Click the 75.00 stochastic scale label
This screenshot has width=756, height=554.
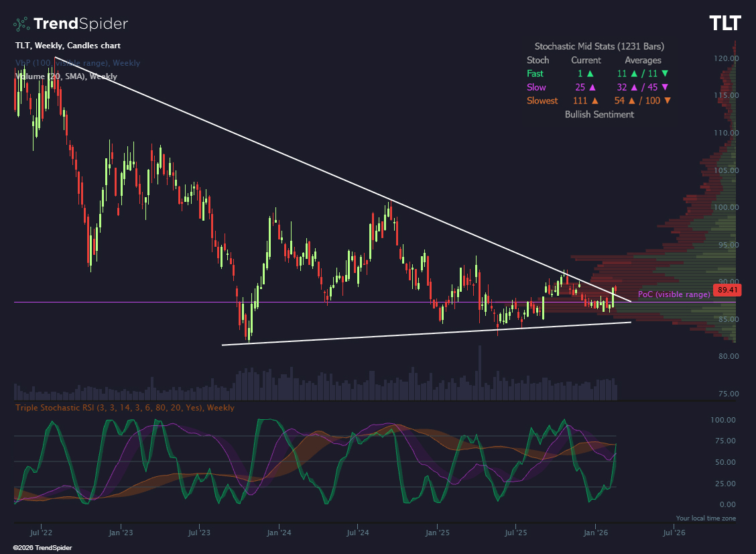click(x=725, y=441)
